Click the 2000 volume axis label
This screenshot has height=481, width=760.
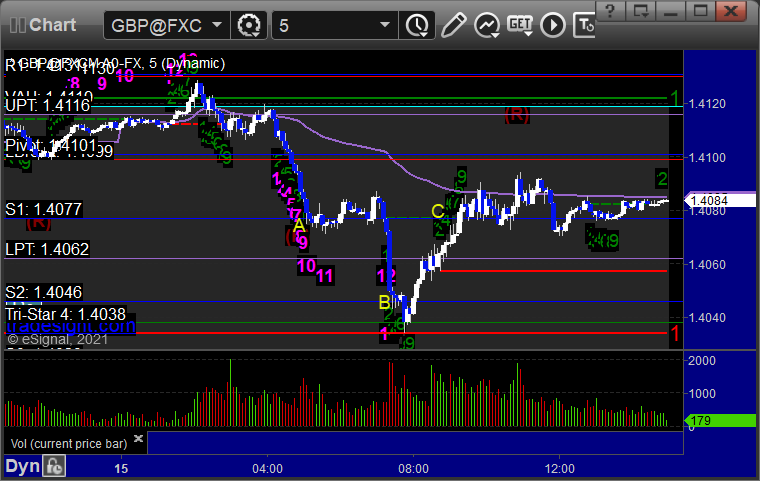702,361
